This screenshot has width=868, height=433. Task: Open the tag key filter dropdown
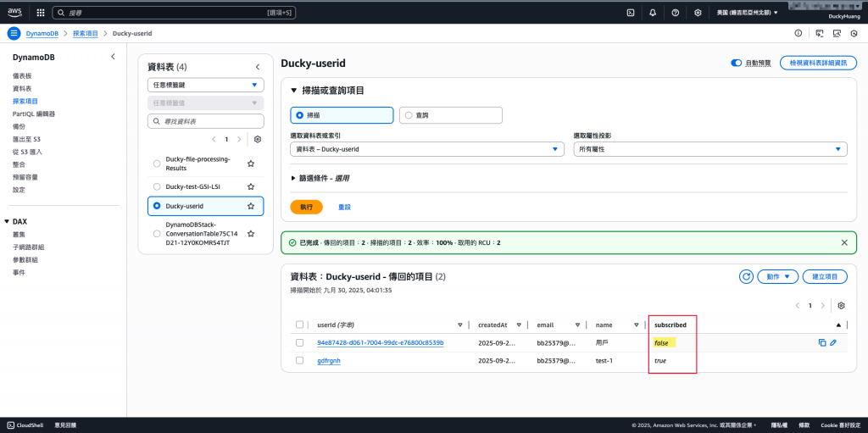pyautogui.click(x=206, y=86)
